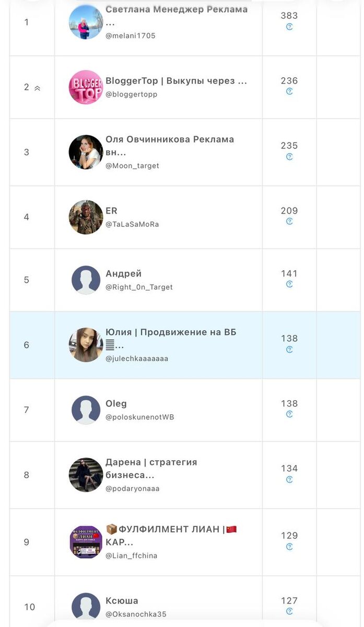Open the @Right_0n_Target username link

139,287
